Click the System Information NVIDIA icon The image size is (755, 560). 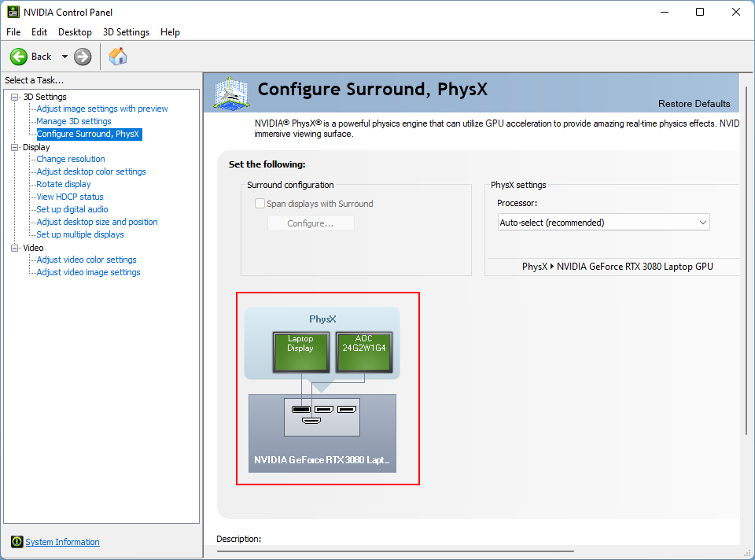click(x=17, y=542)
